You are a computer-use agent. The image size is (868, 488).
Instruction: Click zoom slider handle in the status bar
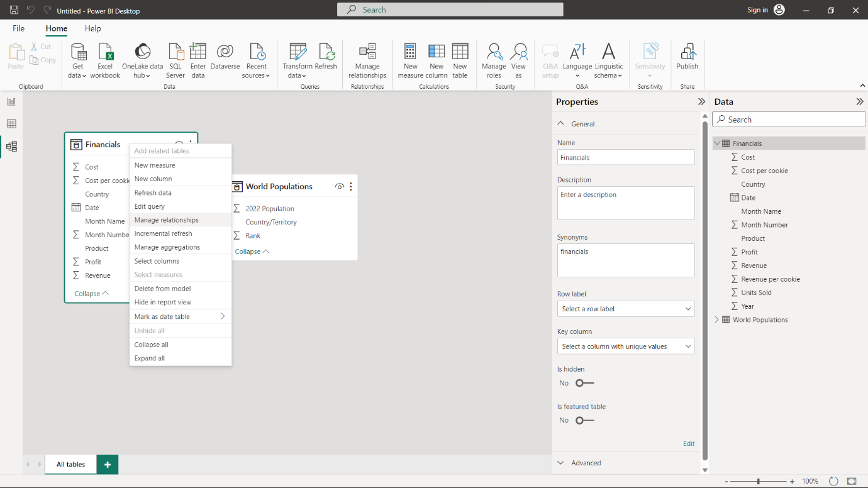point(759,481)
